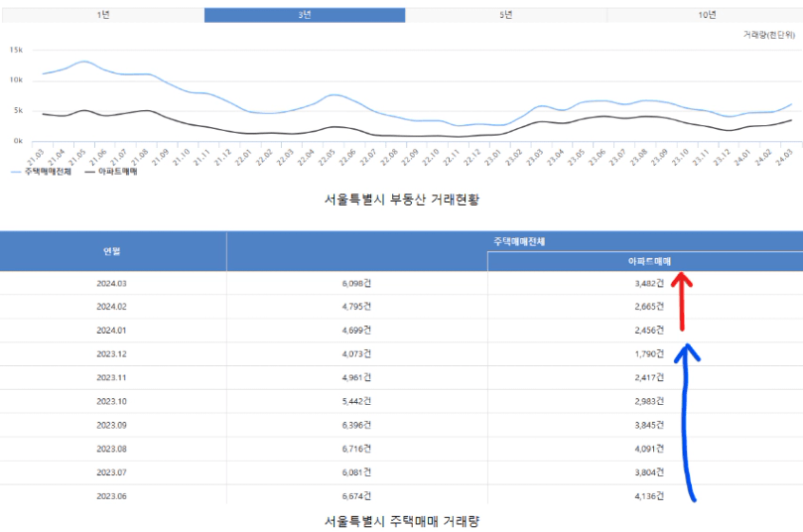Click the 3,845건 apartment value
803x532 pixels.
click(x=649, y=425)
